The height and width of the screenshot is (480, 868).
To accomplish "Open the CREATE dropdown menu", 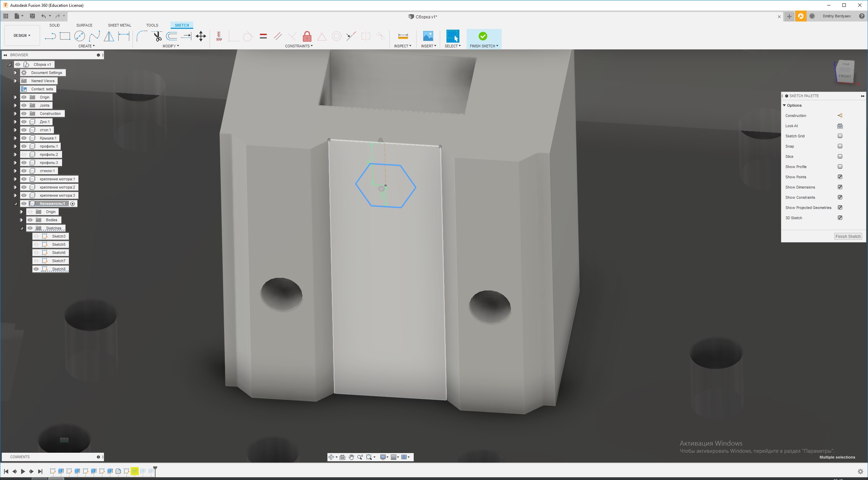I will [x=87, y=46].
